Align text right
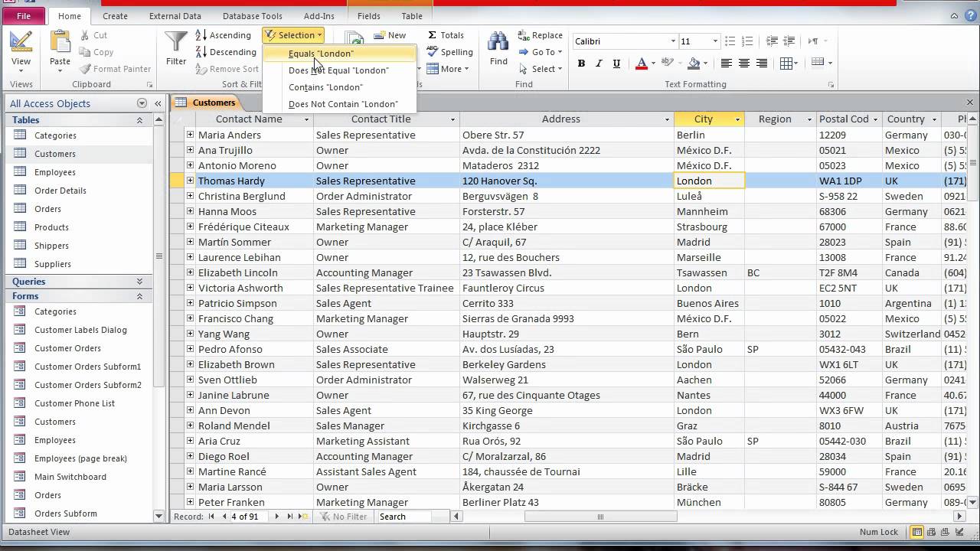The height and width of the screenshot is (551, 980). 761,64
